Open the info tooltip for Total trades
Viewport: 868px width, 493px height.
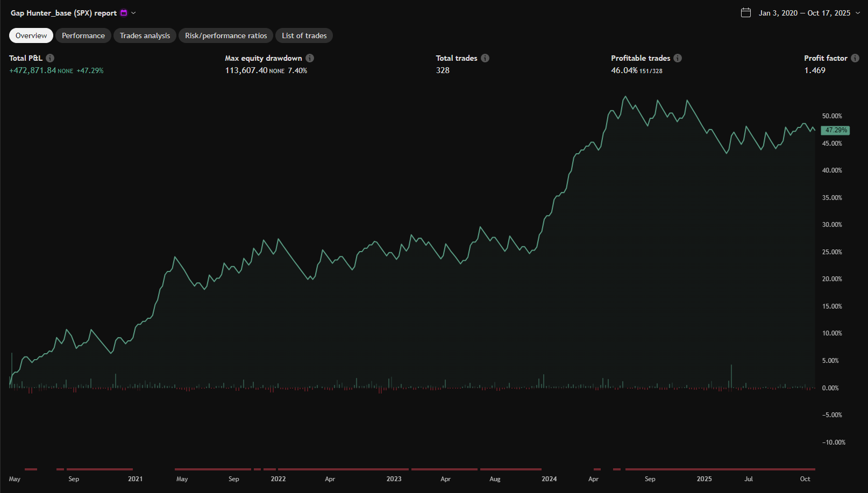485,58
